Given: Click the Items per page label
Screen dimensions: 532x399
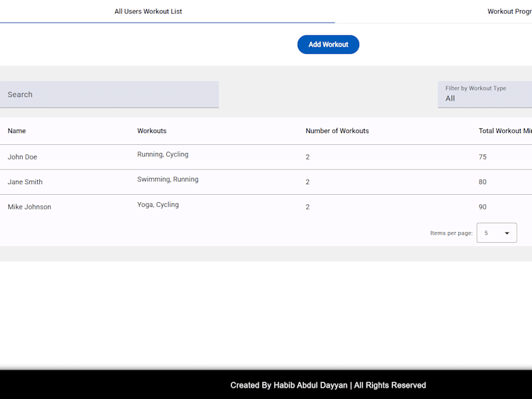Looking at the screenshot, I should click(x=452, y=233).
